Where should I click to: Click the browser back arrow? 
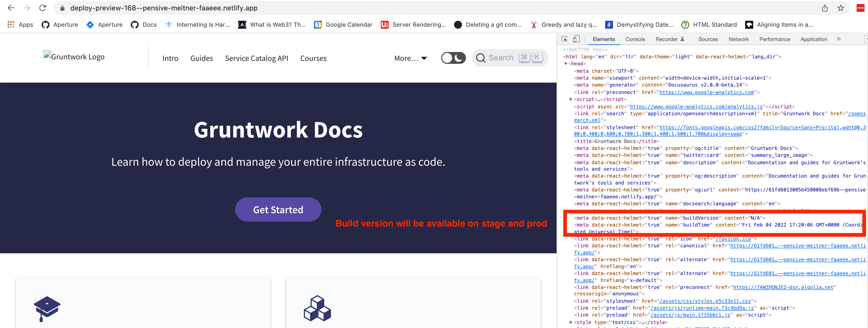(x=11, y=8)
